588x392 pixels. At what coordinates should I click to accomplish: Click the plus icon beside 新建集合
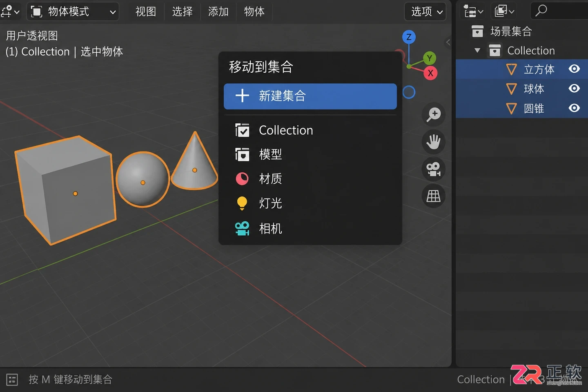242,96
